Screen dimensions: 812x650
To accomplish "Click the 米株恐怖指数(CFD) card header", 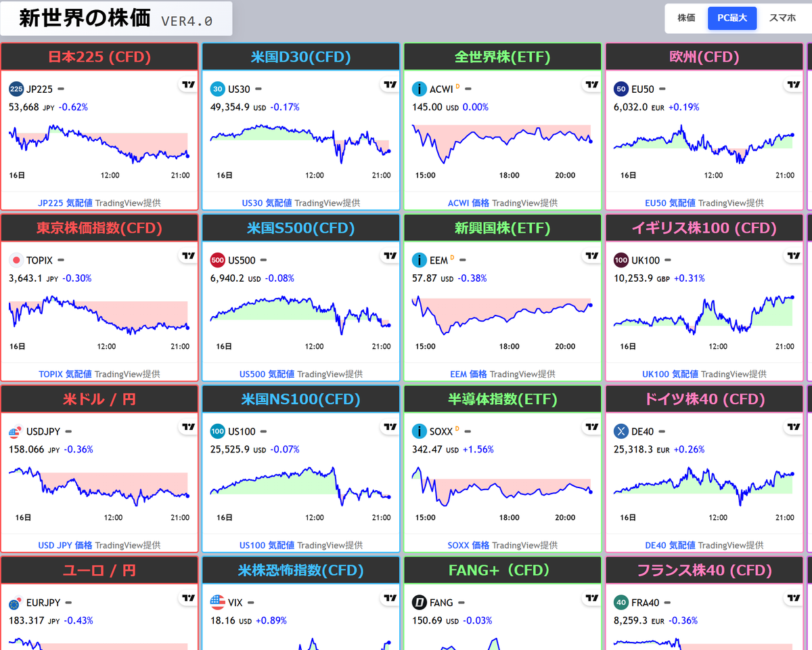I will point(301,570).
